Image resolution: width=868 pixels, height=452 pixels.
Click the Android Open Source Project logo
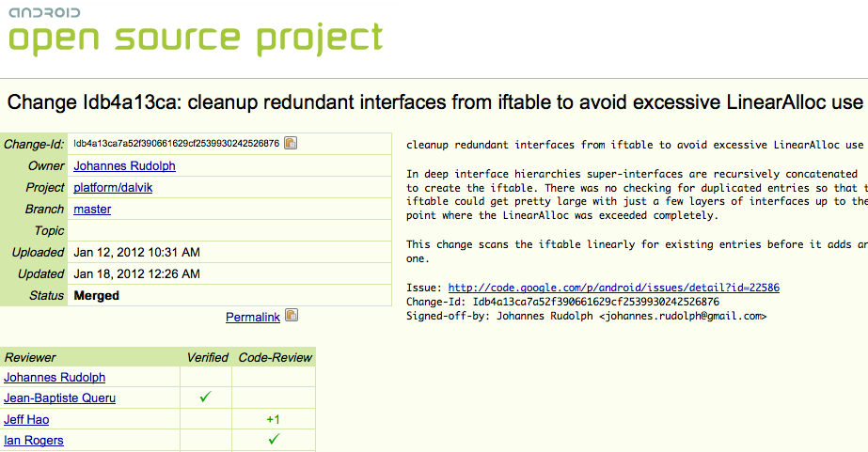[196, 32]
